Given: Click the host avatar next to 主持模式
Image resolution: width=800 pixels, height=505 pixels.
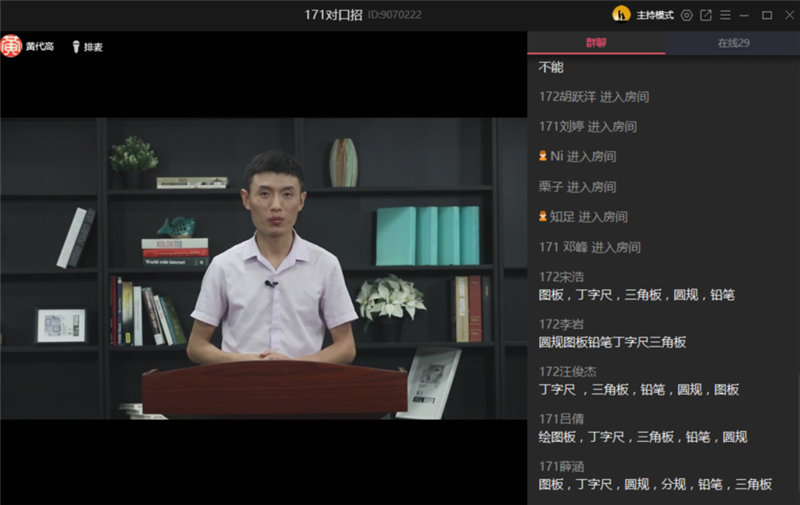Looking at the screenshot, I should click(621, 15).
